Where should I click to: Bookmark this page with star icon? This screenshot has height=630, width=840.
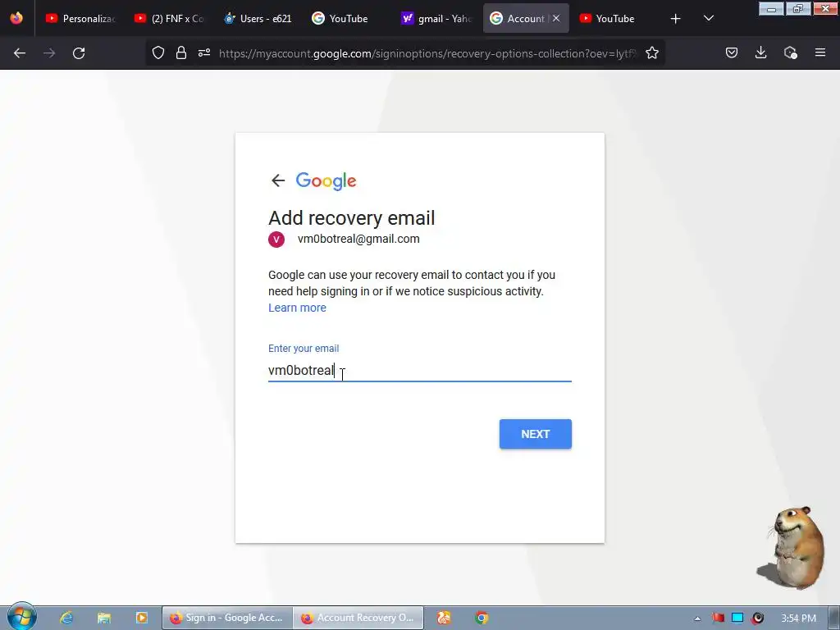652,53
